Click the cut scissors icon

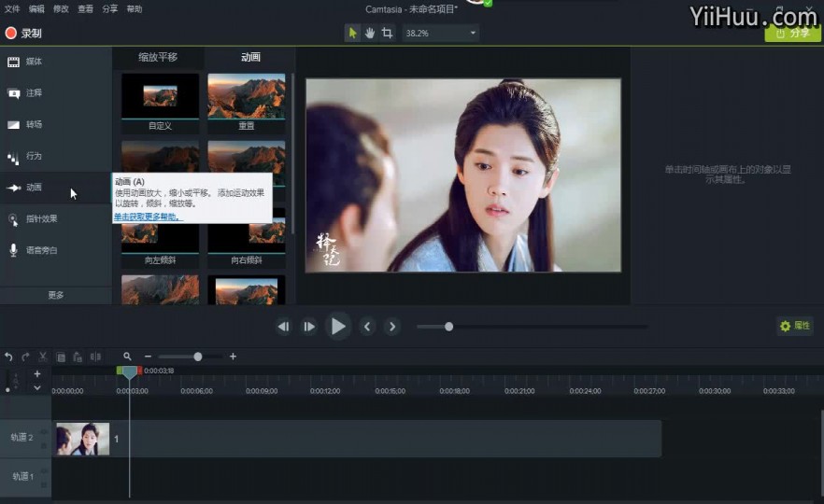point(43,357)
